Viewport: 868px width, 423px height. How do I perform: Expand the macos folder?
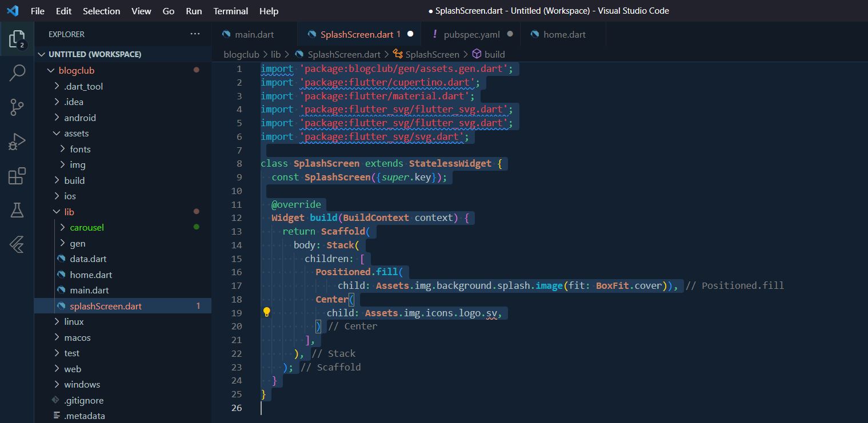123,337
